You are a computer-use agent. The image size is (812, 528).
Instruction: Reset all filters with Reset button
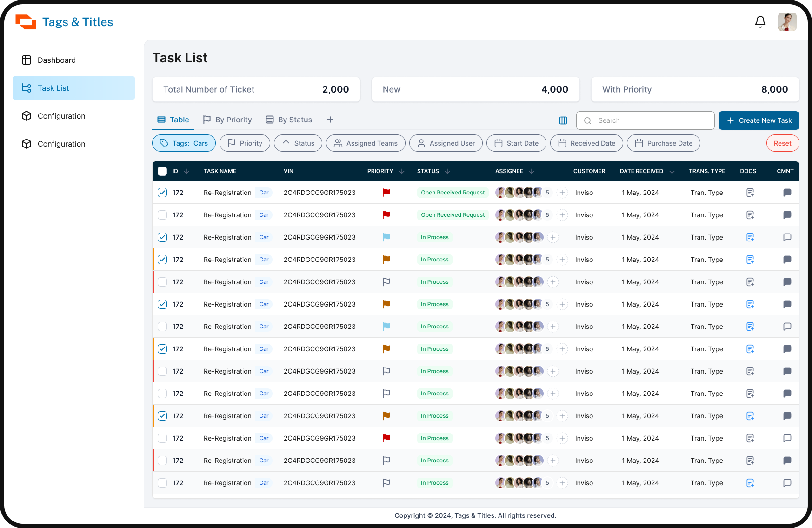[782, 143]
